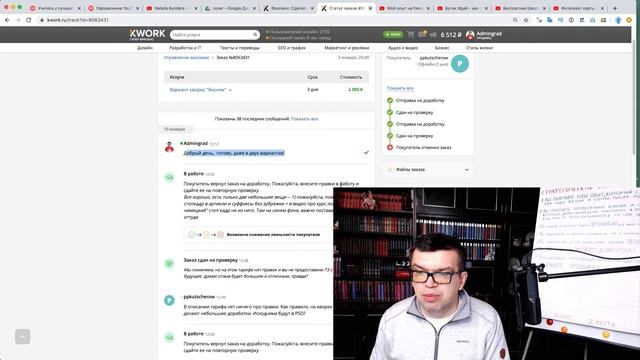Open the shopping cart icon in the Kwork header
This screenshot has height=360, width=640.
(x=411, y=35)
